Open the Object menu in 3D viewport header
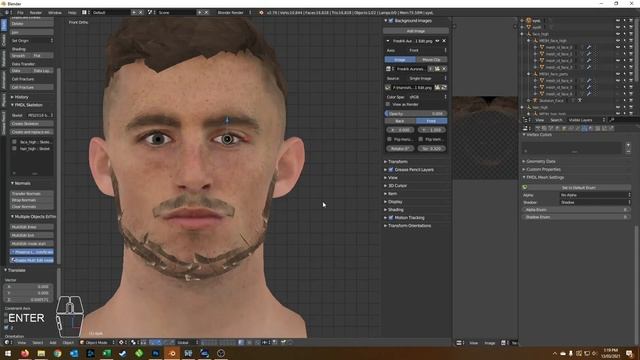640x360 pixels. (x=68, y=342)
